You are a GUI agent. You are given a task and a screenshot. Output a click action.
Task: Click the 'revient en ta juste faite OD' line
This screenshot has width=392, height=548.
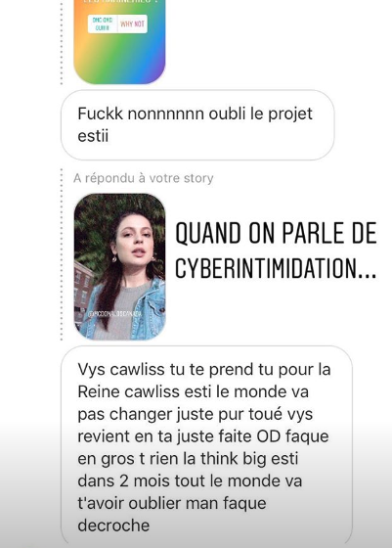pos(203,436)
